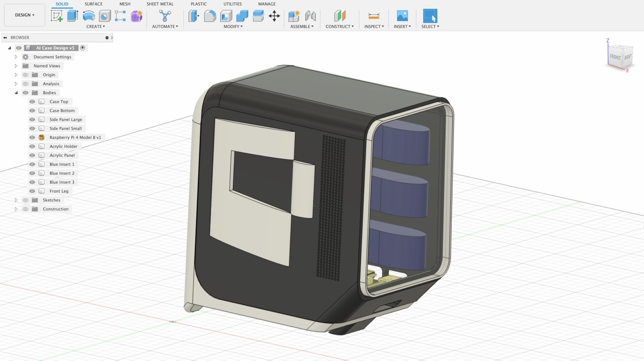Screen dimensions: 644x361
Task: Launch the Create Form tool
Action: click(x=137, y=16)
